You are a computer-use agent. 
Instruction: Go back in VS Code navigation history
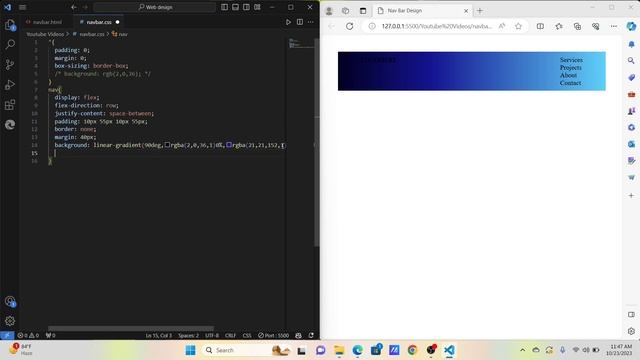(x=73, y=7)
